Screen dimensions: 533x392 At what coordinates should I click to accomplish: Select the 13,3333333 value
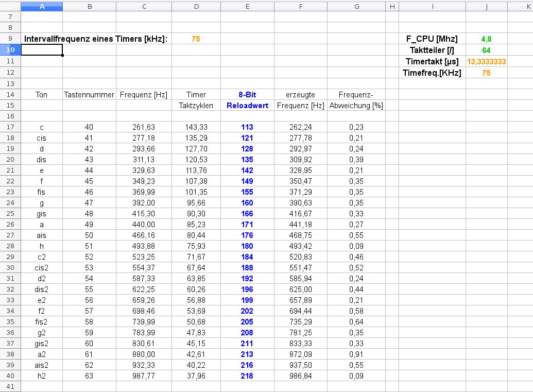pos(487,61)
